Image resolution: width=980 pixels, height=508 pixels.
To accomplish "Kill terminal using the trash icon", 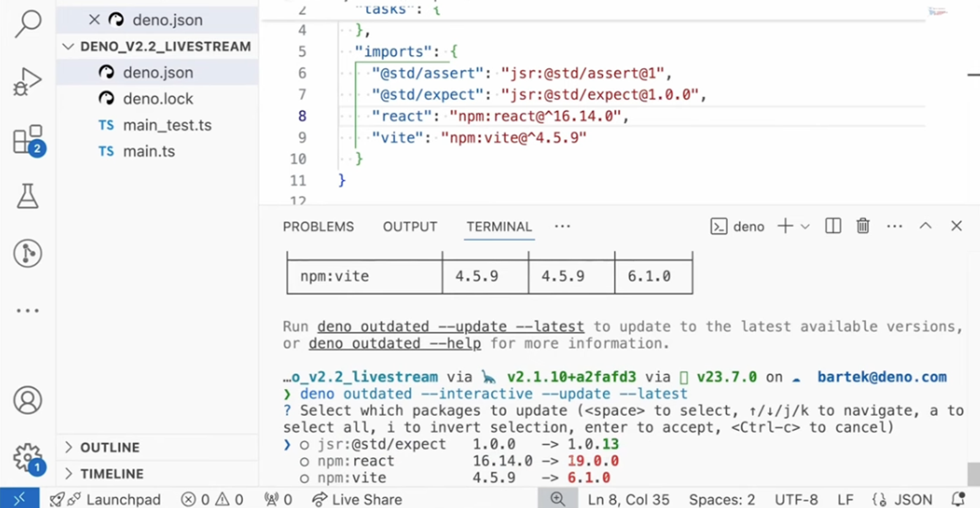I will tap(863, 226).
